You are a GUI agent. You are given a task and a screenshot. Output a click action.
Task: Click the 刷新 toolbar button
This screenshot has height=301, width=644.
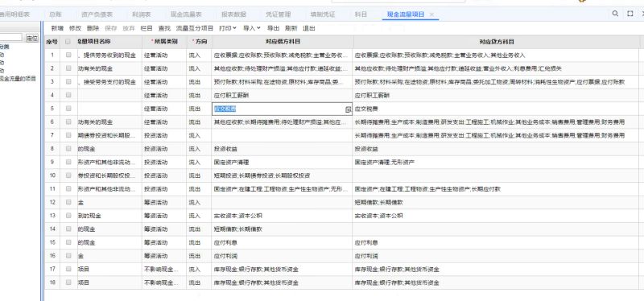[291, 28]
